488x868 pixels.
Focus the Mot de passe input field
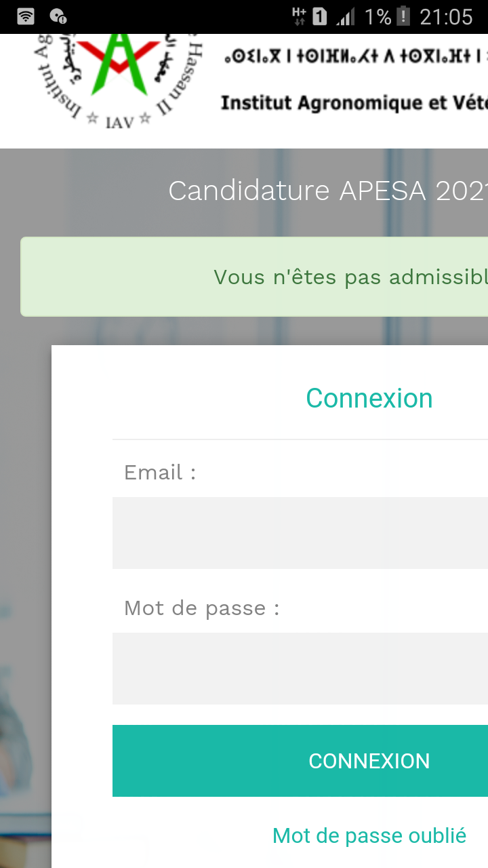tap(300, 668)
